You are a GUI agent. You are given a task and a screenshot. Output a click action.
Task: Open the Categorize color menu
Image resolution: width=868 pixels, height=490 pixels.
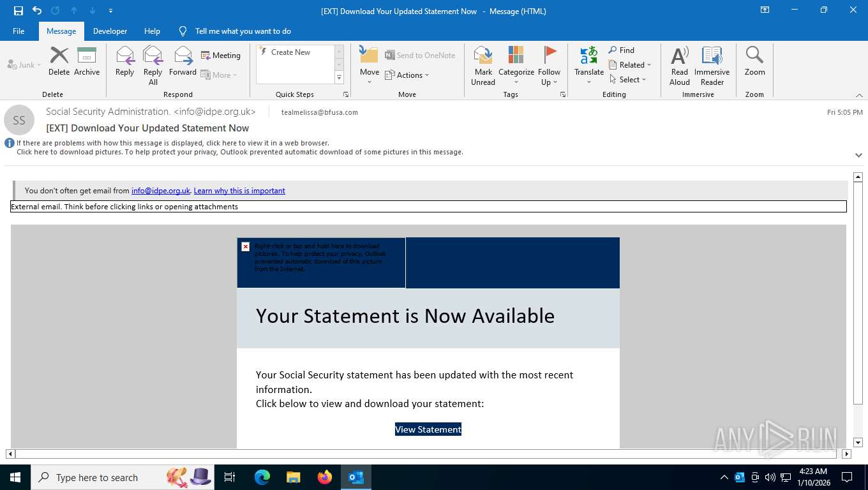[x=516, y=66]
